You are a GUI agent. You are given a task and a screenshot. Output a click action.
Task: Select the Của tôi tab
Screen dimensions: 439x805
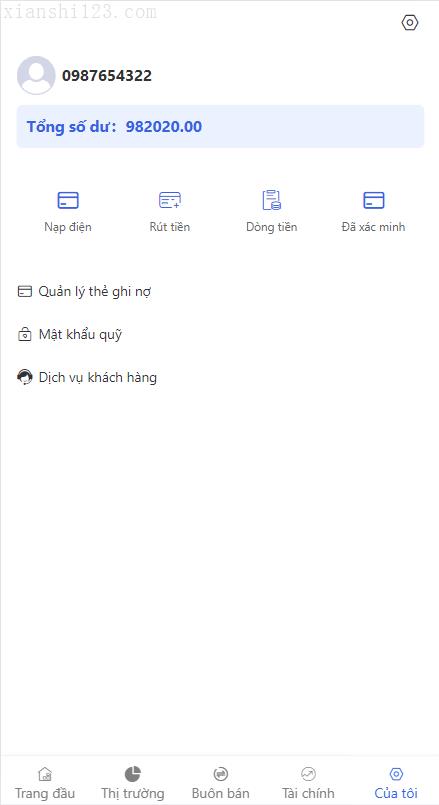[x=396, y=782]
